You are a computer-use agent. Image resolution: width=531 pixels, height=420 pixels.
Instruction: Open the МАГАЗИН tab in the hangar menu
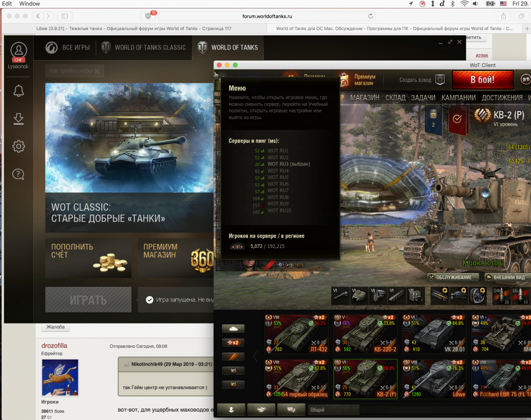click(365, 98)
